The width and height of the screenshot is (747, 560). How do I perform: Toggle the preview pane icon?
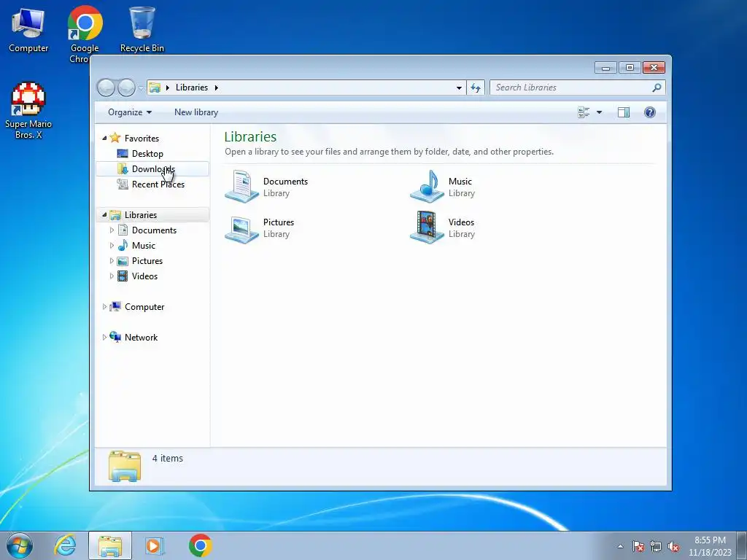(624, 112)
